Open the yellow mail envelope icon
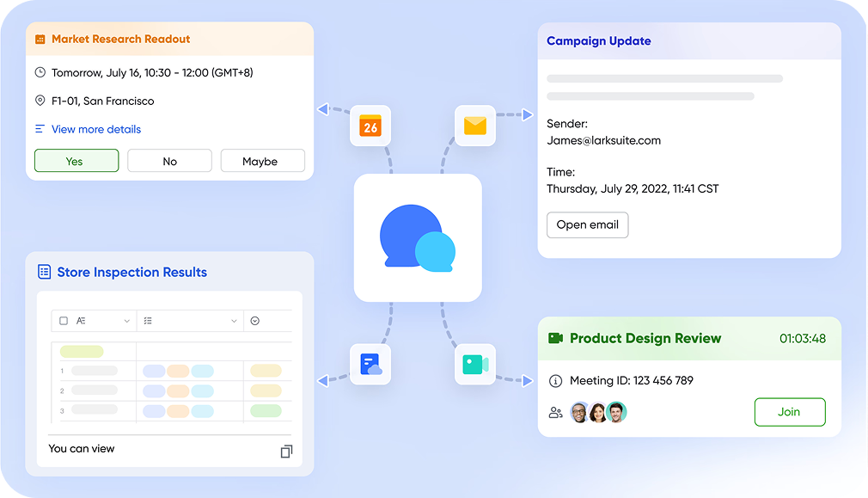 (475, 126)
